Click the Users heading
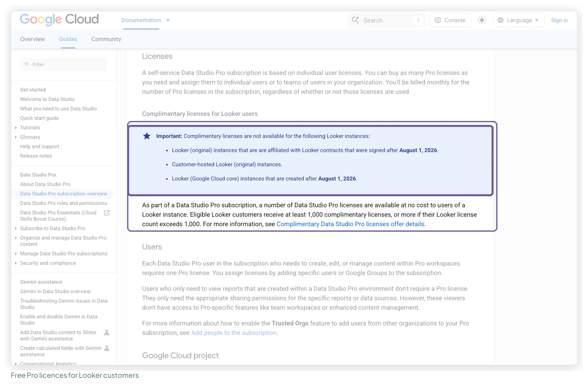Viewport: 588px width, 385px height. tap(152, 247)
